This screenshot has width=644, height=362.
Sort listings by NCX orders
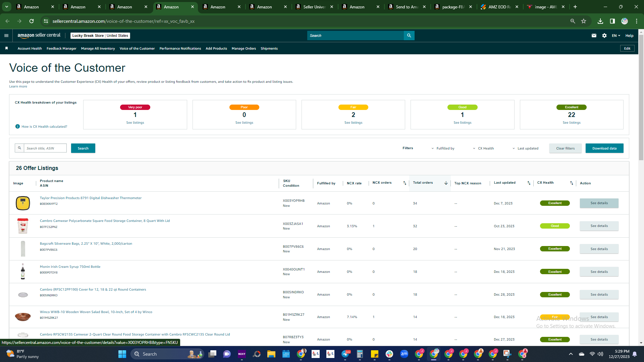tap(405, 183)
